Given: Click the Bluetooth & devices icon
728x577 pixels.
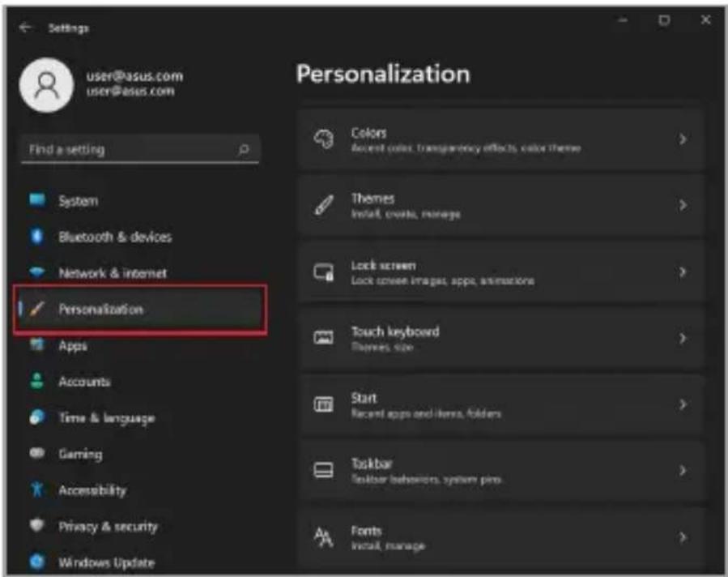Looking at the screenshot, I should tap(37, 237).
